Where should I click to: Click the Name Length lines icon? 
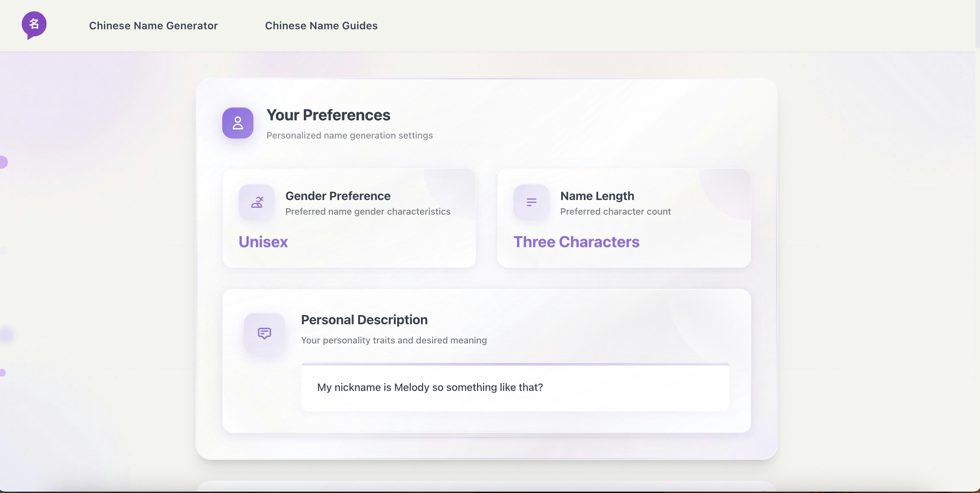(531, 202)
